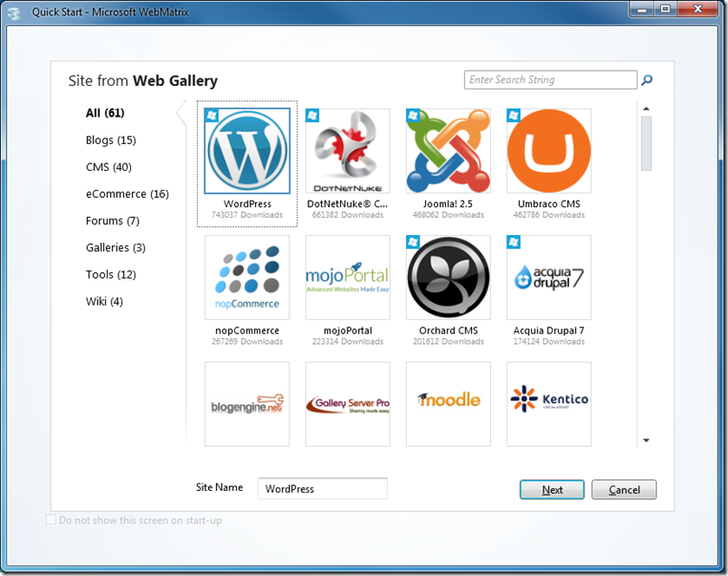Select the blogengine.net logo tile
Image resolution: width=728 pixels, height=576 pixels.
247,404
